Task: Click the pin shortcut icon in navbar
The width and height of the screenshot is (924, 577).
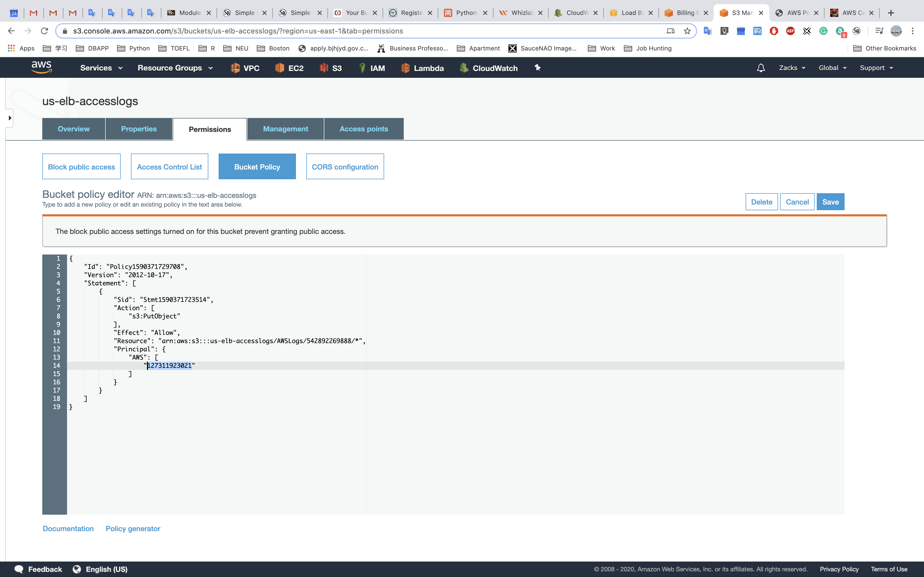Action: tap(537, 68)
